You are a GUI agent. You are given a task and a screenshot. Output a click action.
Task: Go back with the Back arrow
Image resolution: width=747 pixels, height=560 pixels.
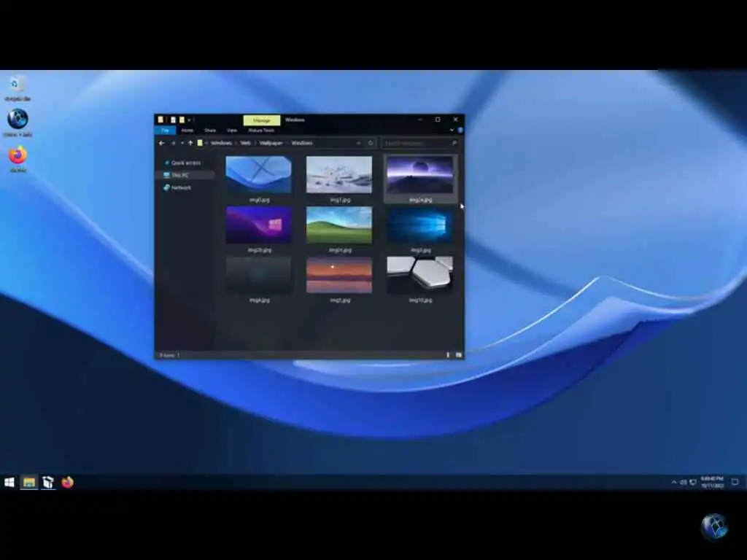click(x=161, y=143)
